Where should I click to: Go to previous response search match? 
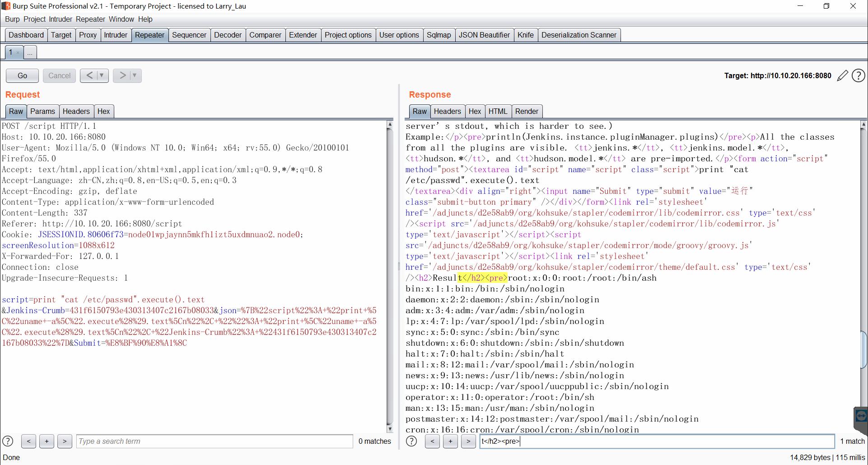(432, 441)
